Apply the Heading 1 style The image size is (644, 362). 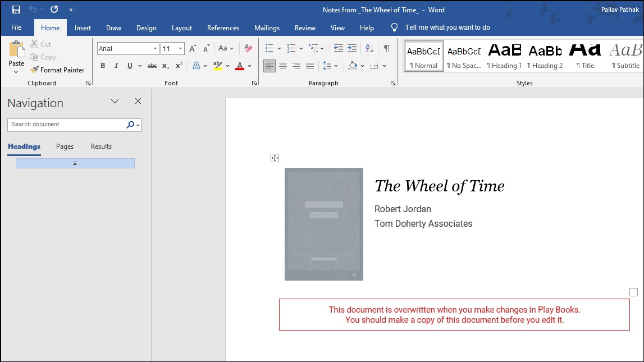coord(504,56)
